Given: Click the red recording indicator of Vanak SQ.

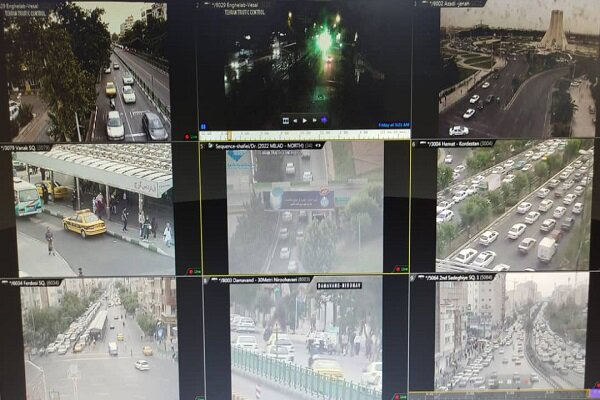Looking at the screenshot, I should point(192,268).
